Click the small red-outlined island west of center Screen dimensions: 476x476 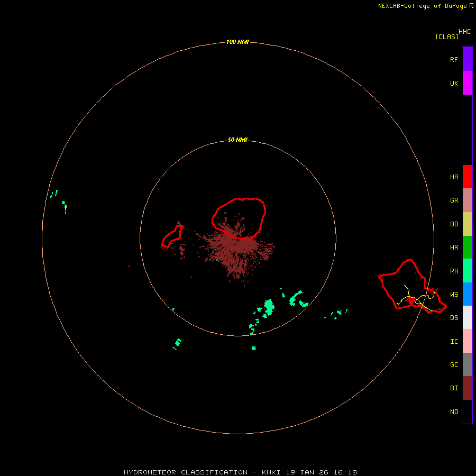point(172,237)
